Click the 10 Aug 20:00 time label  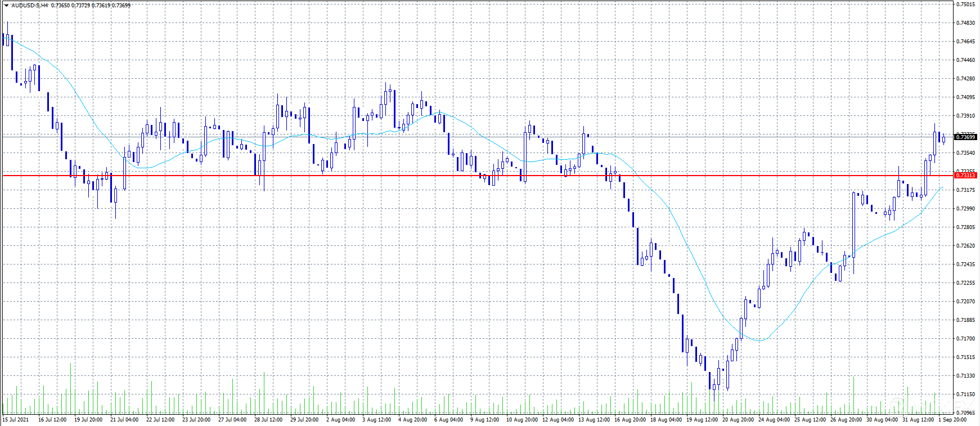coord(521,420)
